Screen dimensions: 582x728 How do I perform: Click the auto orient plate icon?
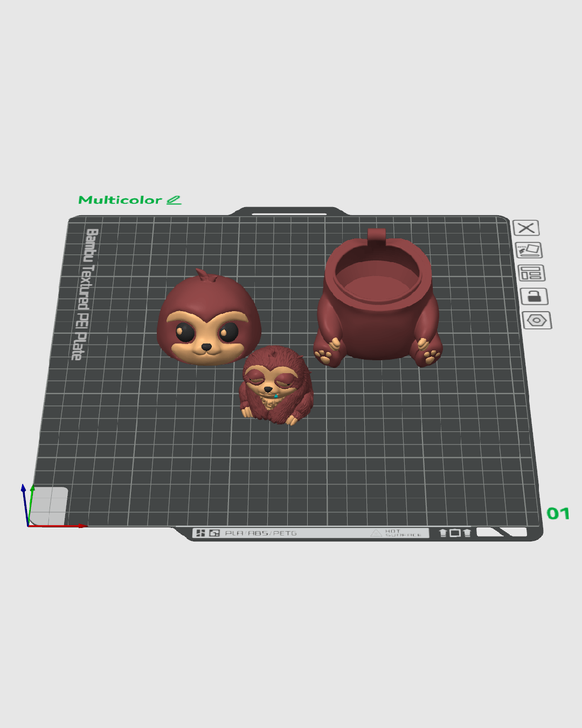(529, 250)
